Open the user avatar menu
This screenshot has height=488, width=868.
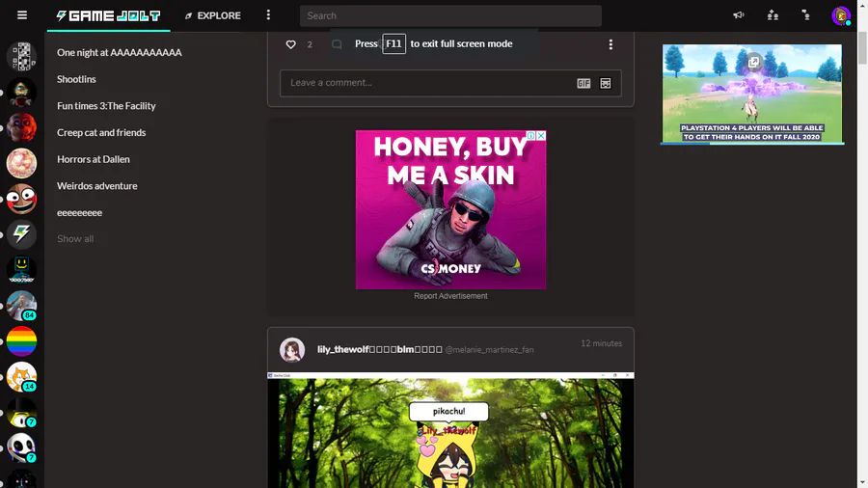click(x=841, y=15)
